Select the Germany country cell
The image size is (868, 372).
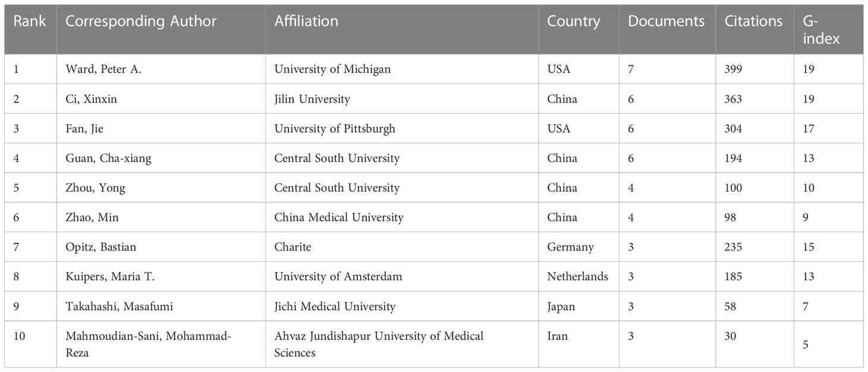pyautogui.click(x=570, y=247)
